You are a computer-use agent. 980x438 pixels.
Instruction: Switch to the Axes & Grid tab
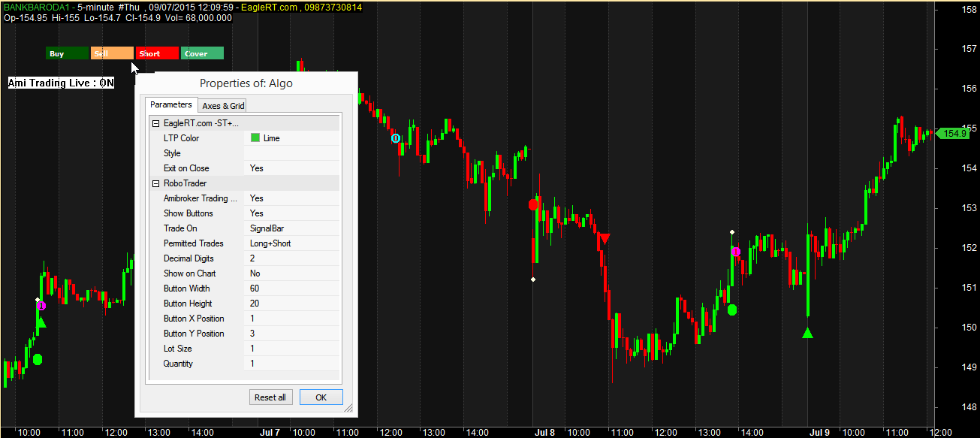(x=222, y=105)
